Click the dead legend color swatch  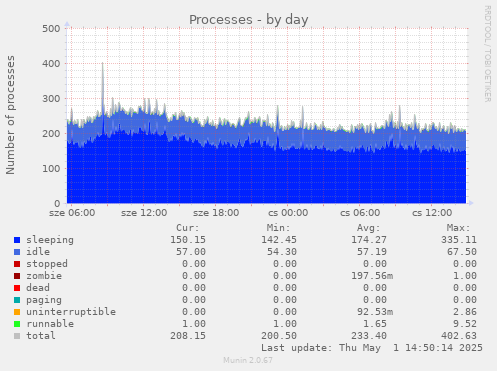point(17,288)
